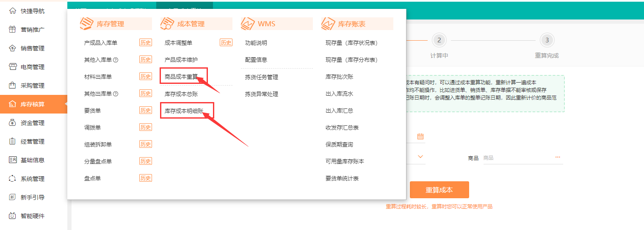Click the 重算成本 orange button

[439, 190]
